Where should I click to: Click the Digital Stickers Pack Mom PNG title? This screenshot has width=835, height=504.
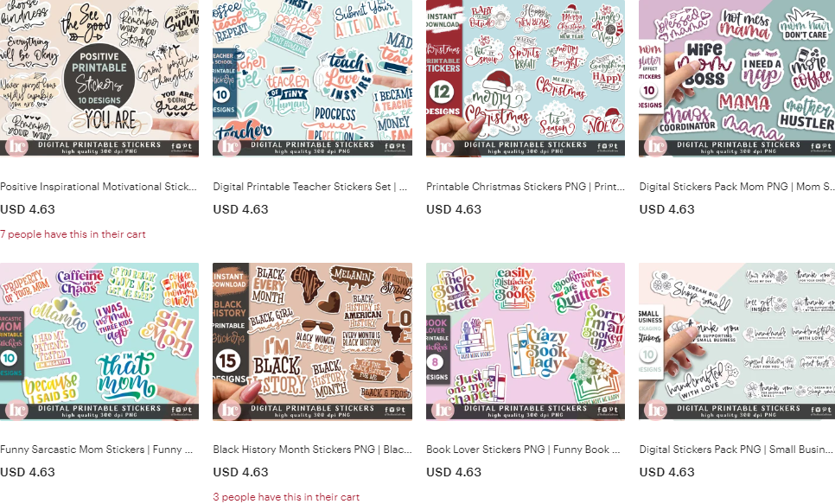click(x=736, y=187)
